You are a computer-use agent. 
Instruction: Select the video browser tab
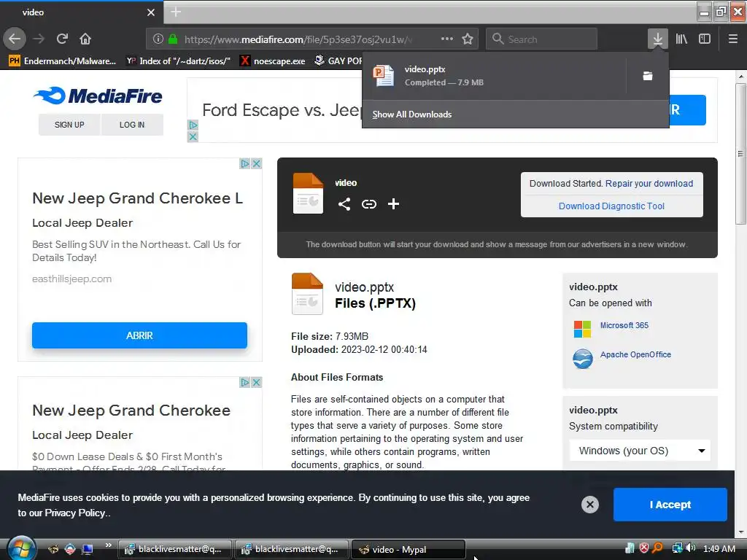82,12
